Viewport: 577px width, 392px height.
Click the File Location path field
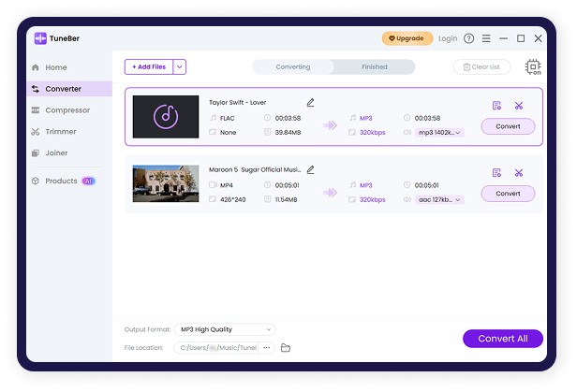pos(216,347)
